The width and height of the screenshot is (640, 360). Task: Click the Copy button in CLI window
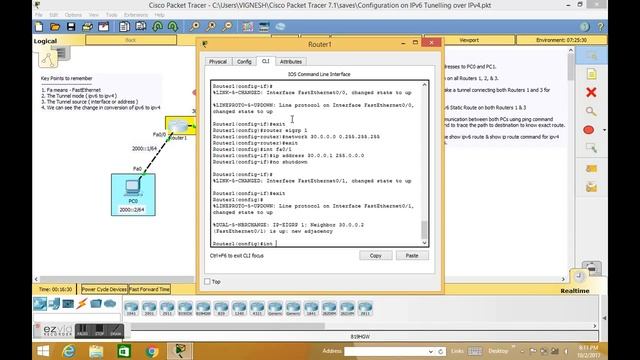(376, 256)
